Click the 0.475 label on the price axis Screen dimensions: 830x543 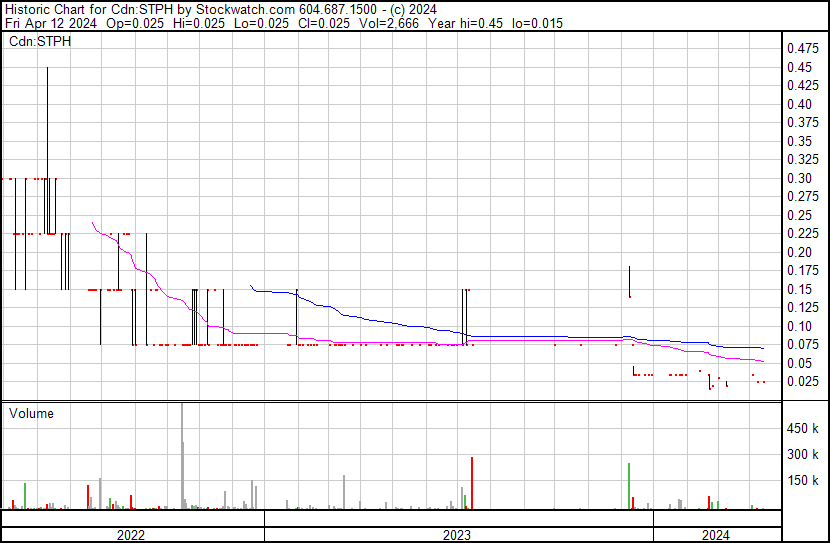(x=800, y=48)
